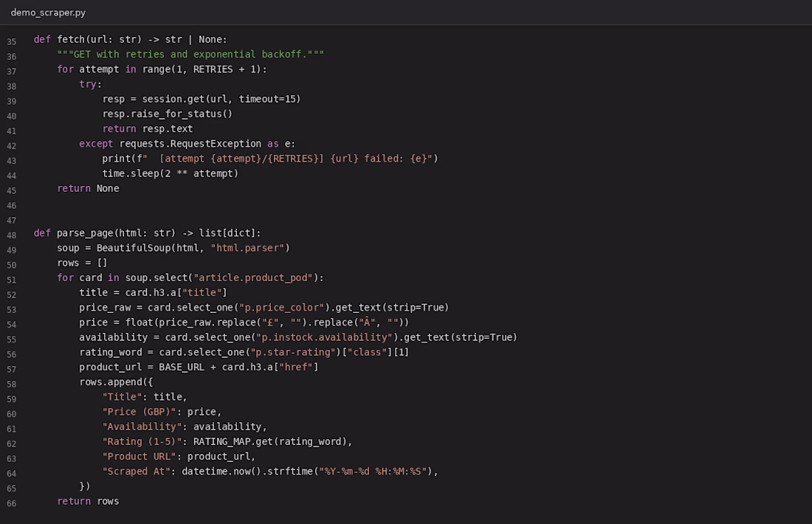Click the "p.instock.availability" string
The image size is (812, 524).
324,337
